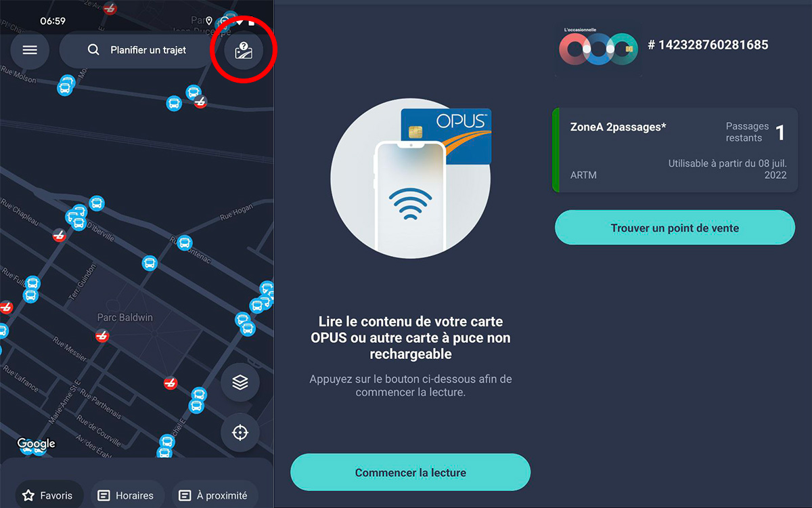812x508 pixels.
Task: Click the Planifier un trajet search field
Action: pos(137,50)
